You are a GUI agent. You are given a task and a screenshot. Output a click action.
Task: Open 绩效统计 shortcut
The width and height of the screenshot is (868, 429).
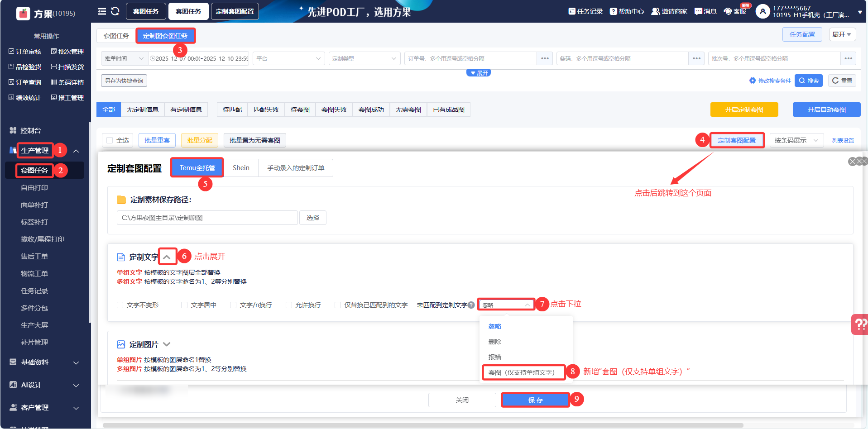[x=25, y=98]
